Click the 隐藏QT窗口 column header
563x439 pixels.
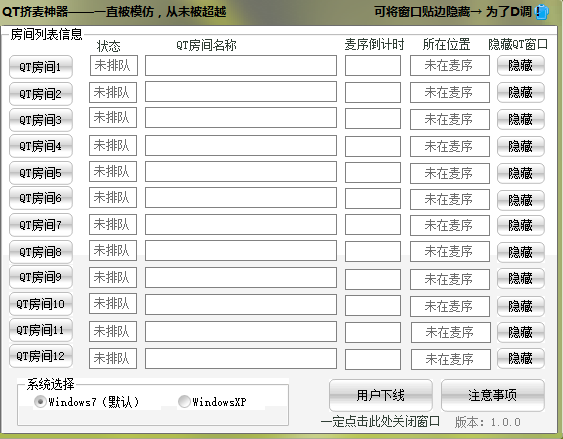[518, 45]
